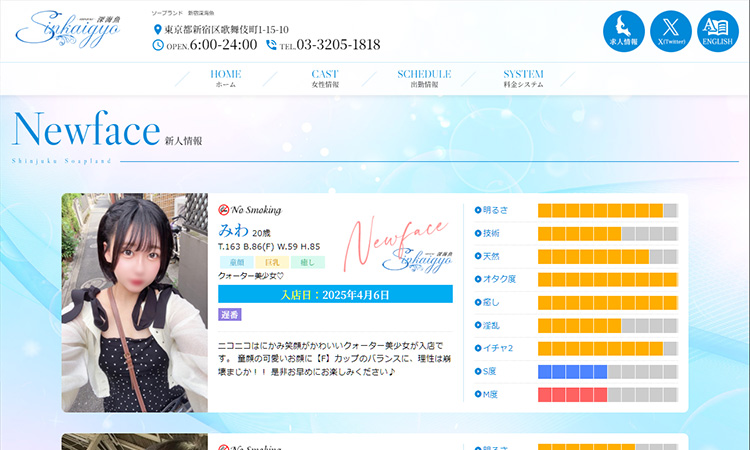
Task: Click the bullet icon beside 明るさ
Action: point(478,210)
